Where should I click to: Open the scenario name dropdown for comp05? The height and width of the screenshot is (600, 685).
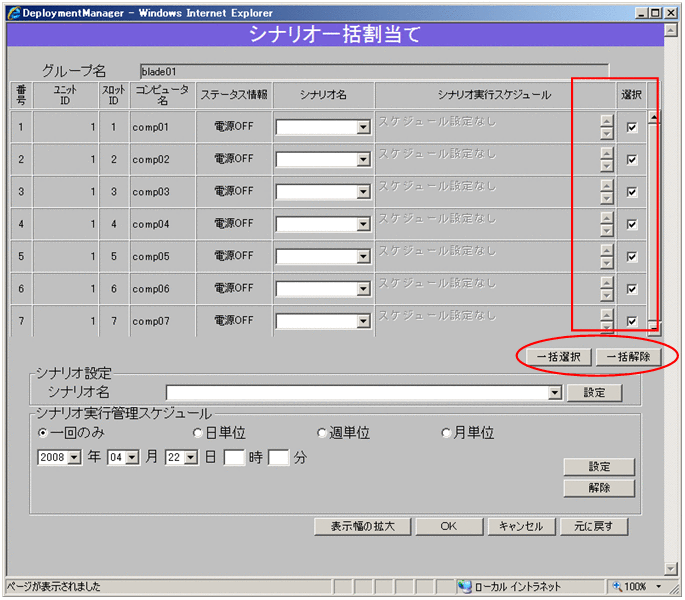click(363, 257)
